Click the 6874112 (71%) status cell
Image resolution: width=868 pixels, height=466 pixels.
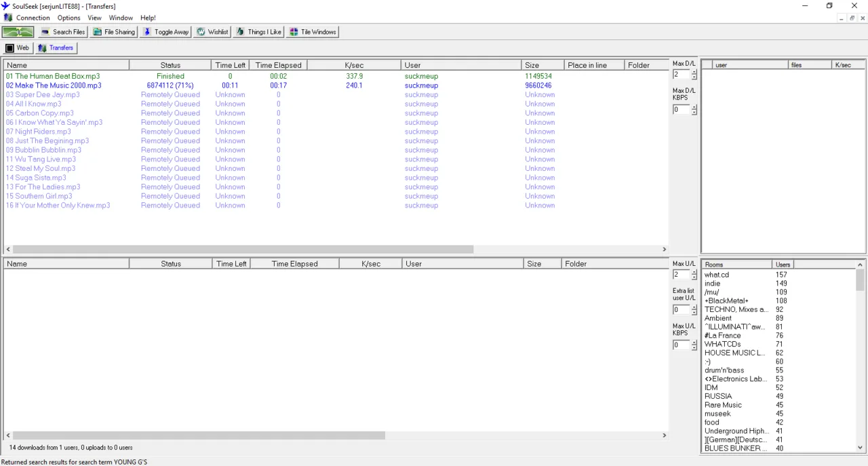point(170,85)
